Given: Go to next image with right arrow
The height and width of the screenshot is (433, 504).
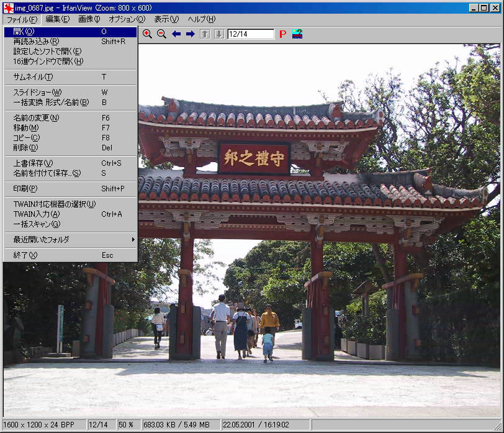Looking at the screenshot, I should click(191, 34).
